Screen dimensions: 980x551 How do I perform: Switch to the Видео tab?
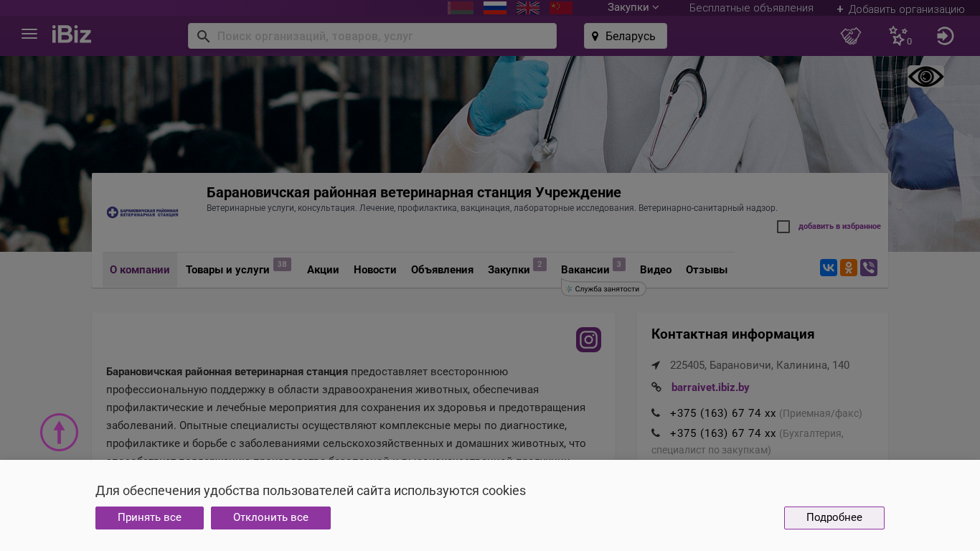tap(656, 270)
